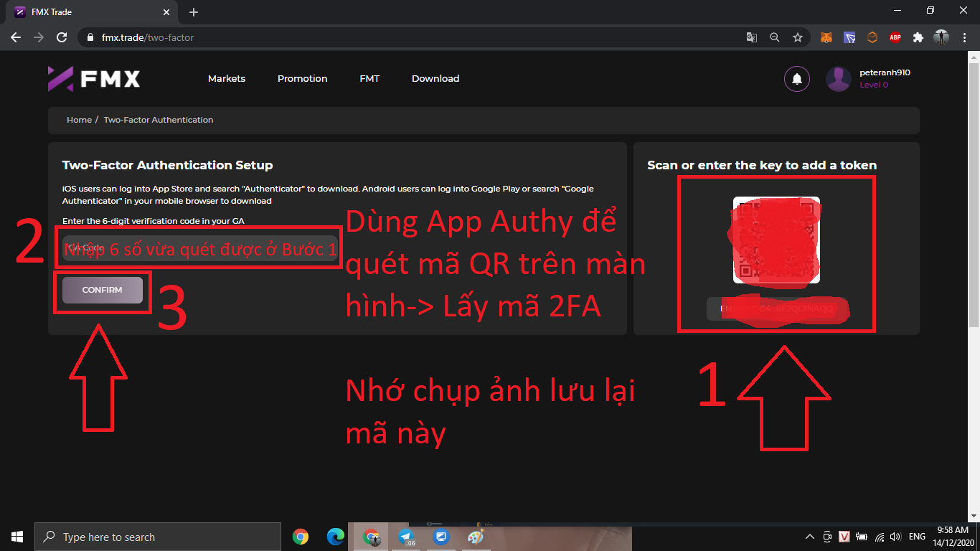Reload the page
The image size is (980, 551).
click(62, 37)
